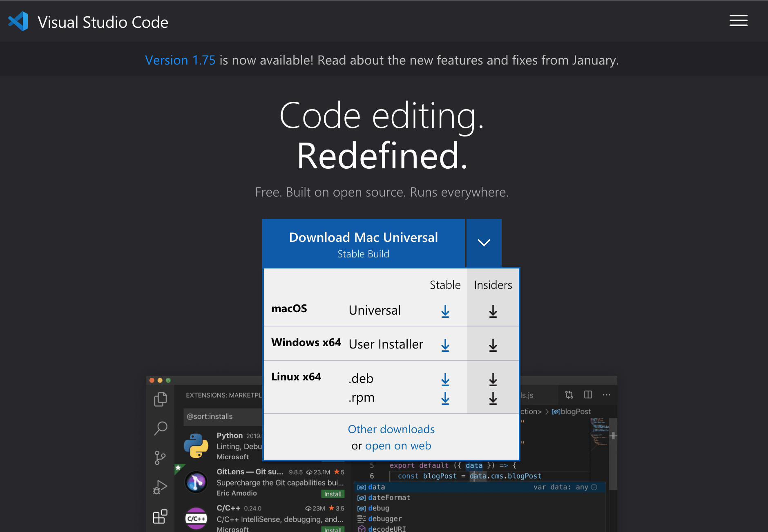
Task: Open the hamburger navigation menu
Action: (x=738, y=20)
